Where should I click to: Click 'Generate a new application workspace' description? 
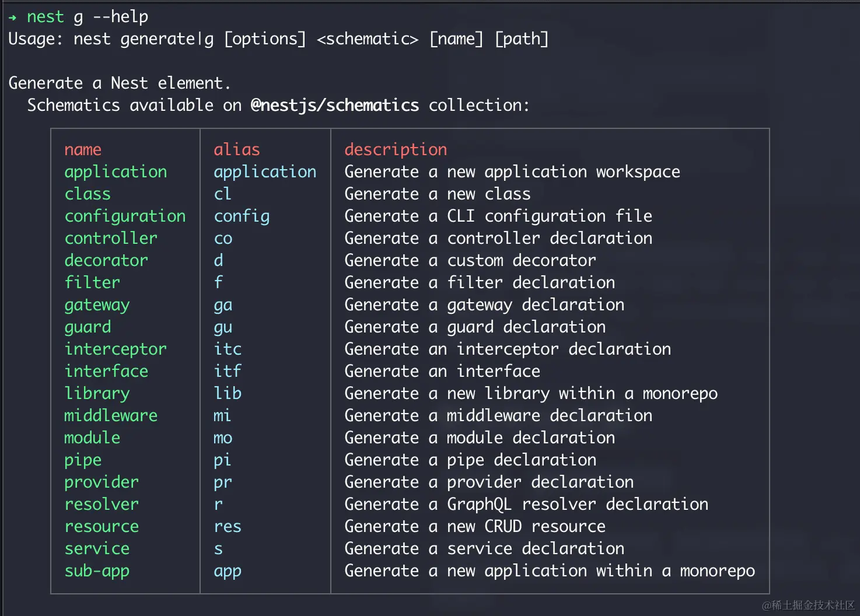click(x=512, y=172)
